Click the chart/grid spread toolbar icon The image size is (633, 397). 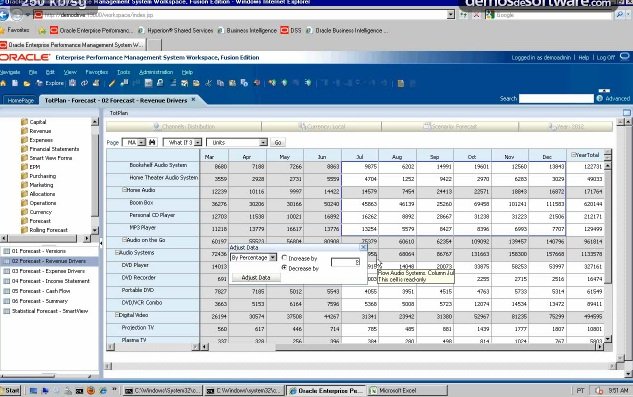pyautogui.click(x=149, y=83)
